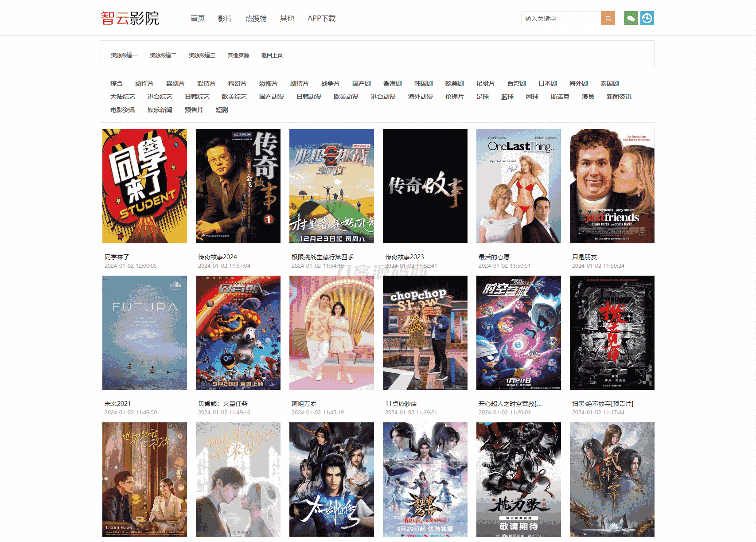756x542 pixels.
Task: Click the title 11点热吵店
Action: click(x=401, y=404)
